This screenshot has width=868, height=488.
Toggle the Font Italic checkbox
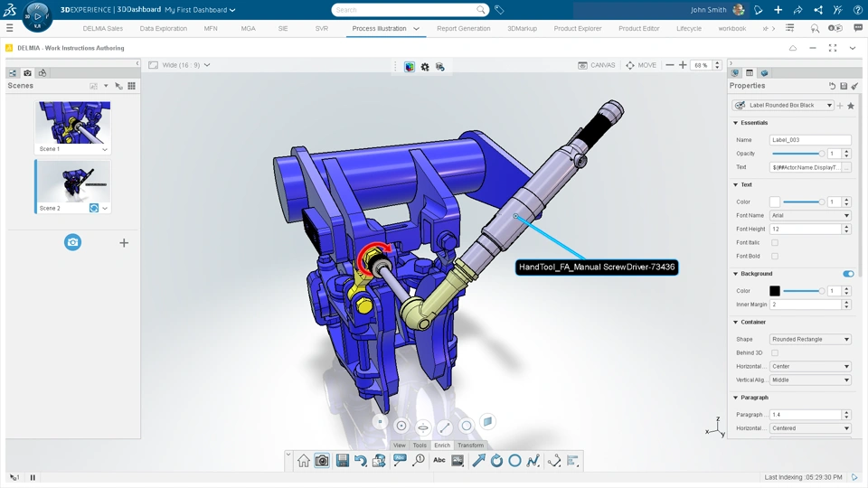tap(775, 242)
